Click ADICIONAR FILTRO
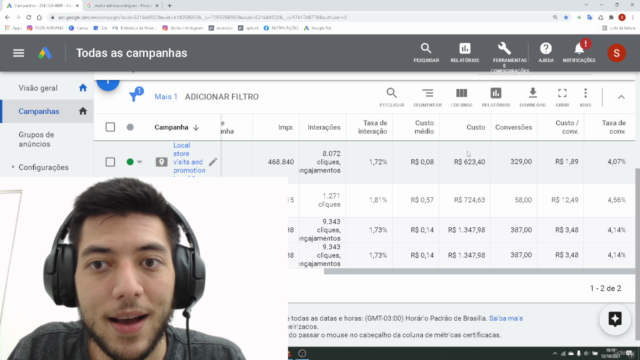Image resolution: width=640 pixels, height=360 pixels. pos(222,97)
